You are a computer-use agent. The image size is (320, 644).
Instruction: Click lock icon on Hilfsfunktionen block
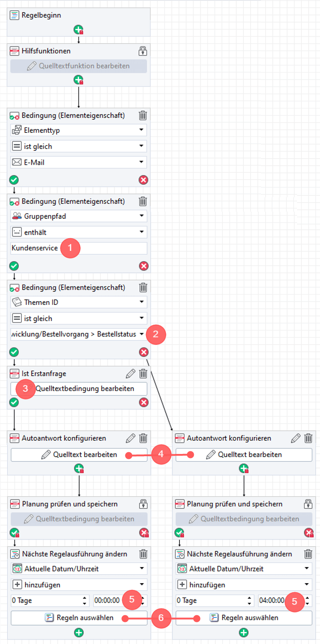(x=143, y=51)
